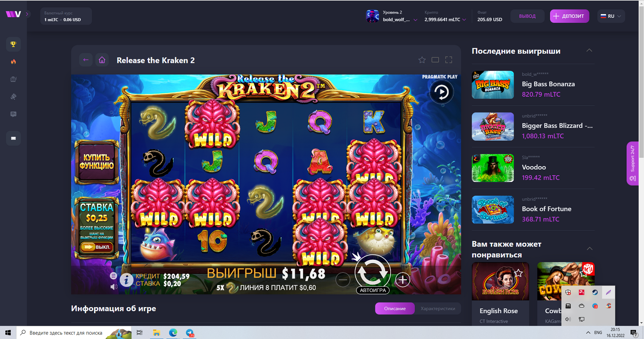Open Task View on the taskbar
644x339 pixels.
pyautogui.click(x=139, y=333)
